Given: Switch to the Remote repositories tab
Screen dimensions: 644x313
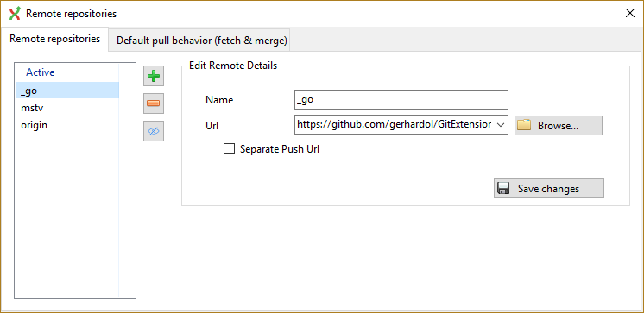Looking at the screenshot, I should pos(54,39).
